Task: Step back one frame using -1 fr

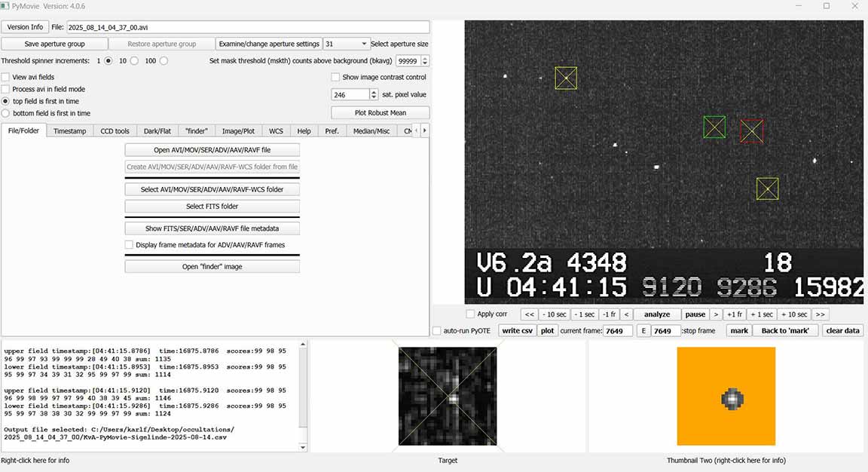Action: tap(610, 314)
